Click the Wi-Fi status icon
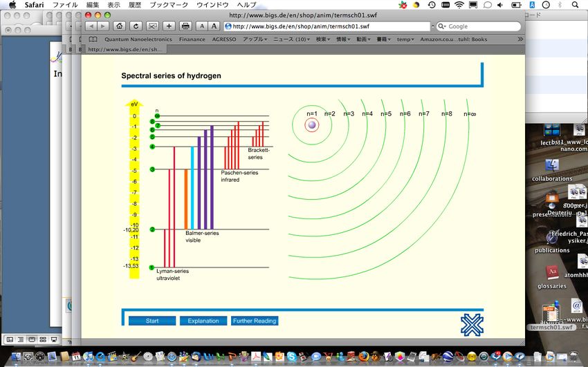This screenshot has width=588, height=367. tap(459, 5)
